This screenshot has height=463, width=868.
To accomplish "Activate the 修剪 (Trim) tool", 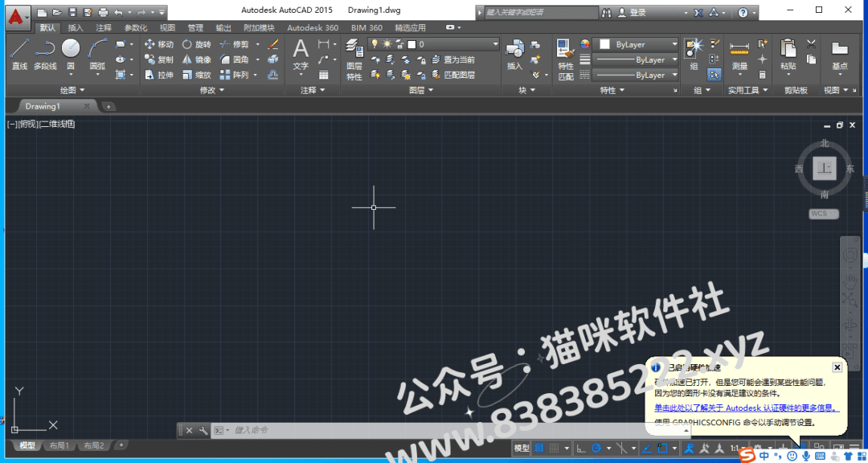I will 234,44.
